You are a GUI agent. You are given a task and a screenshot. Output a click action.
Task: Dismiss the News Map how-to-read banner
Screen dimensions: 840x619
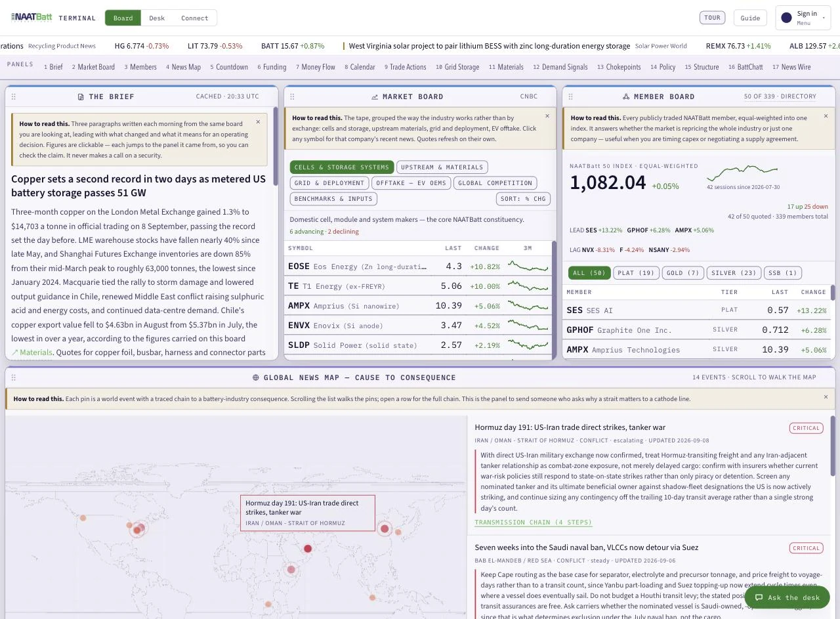pos(826,397)
